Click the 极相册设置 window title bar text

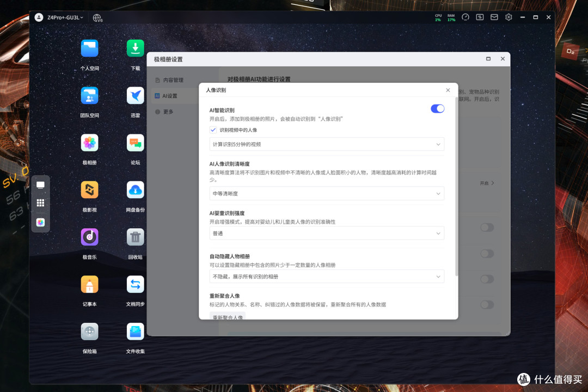[168, 59]
